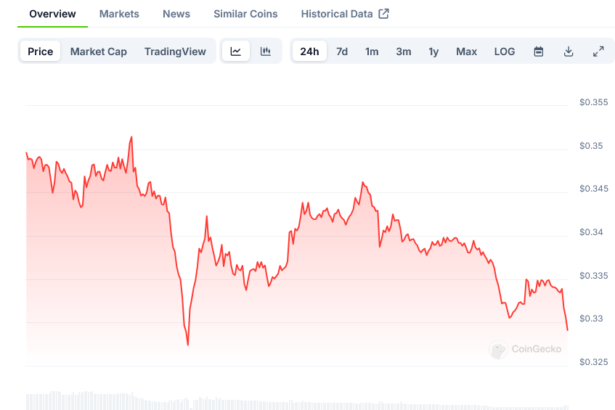Enable LOG scale on chart
The height and width of the screenshot is (410, 615).
pos(504,51)
